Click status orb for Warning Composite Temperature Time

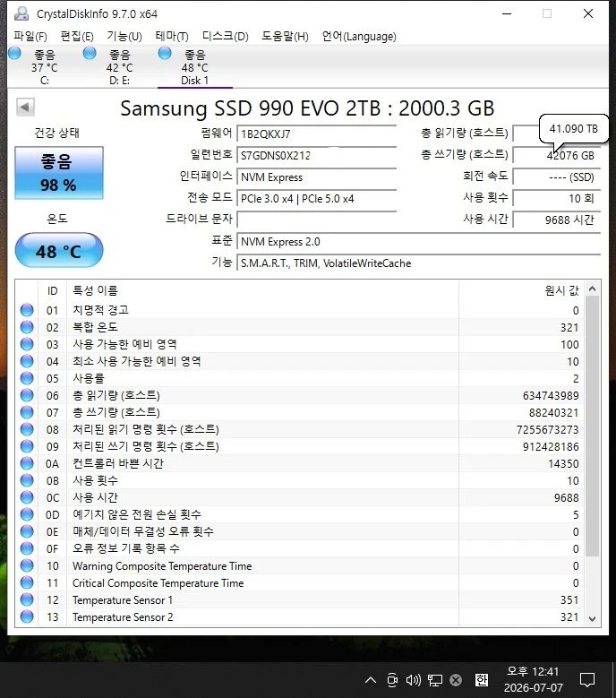point(27,565)
